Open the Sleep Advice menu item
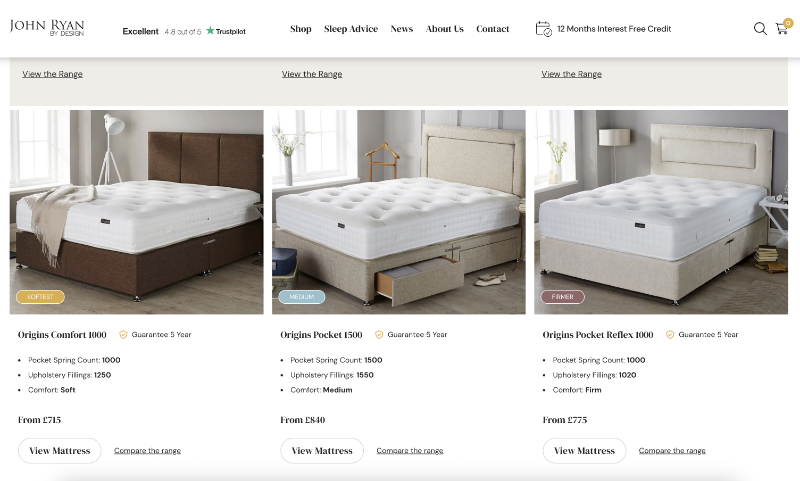The height and width of the screenshot is (481, 800). [351, 29]
